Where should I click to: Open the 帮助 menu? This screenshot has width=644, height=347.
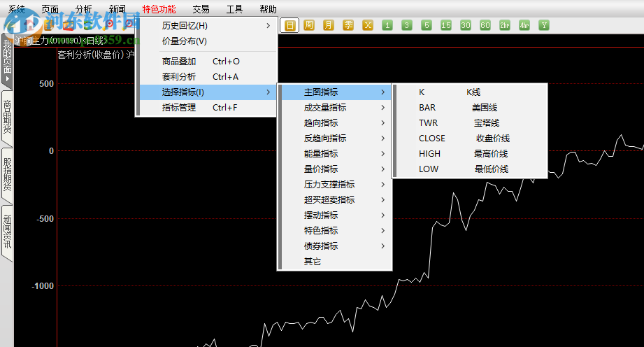[x=268, y=9]
